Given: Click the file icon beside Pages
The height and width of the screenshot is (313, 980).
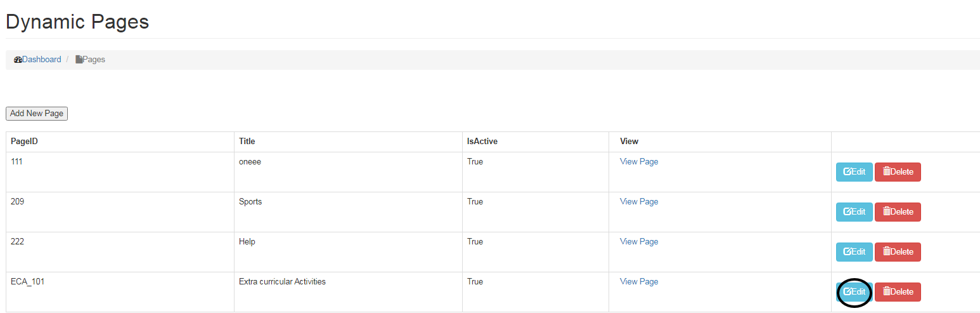Looking at the screenshot, I should 79,60.
